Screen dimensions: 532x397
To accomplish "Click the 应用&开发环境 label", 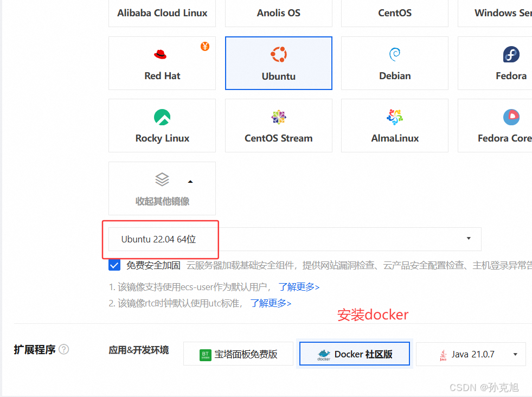I will click(138, 350).
